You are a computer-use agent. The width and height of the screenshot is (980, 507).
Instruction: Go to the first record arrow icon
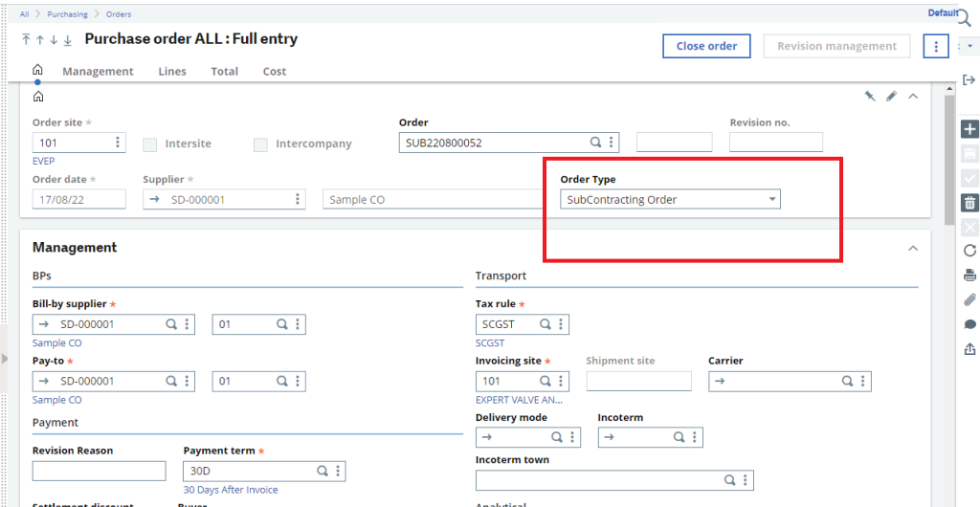pos(26,39)
